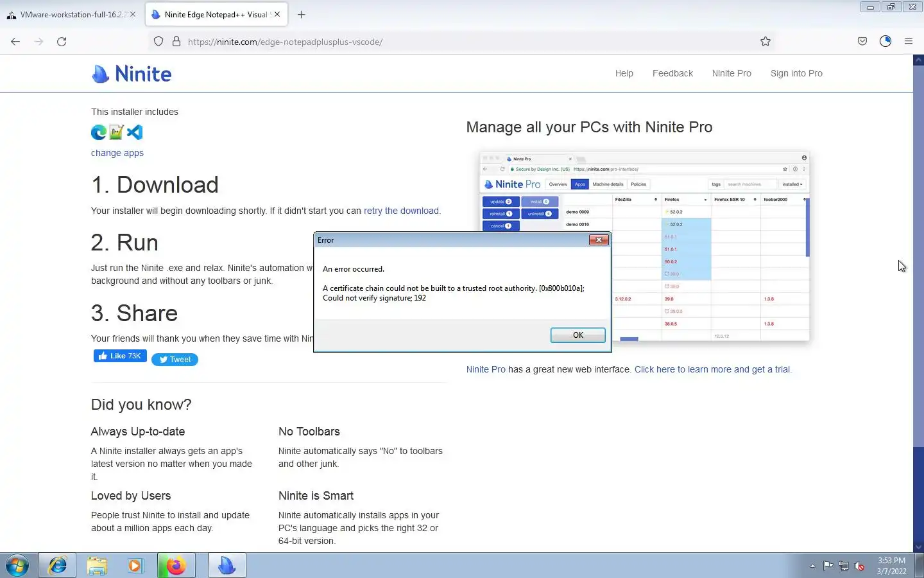Click the Visual Studio Code app icon

tap(134, 132)
